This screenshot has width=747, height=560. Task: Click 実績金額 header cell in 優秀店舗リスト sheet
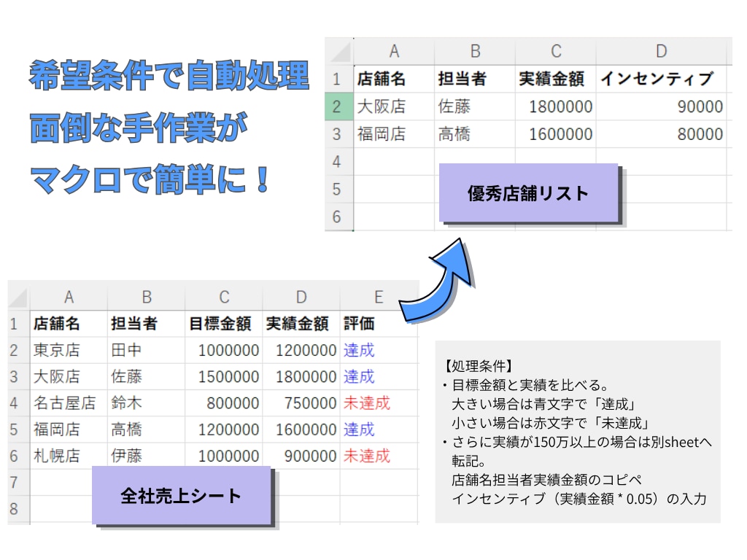tap(556, 79)
